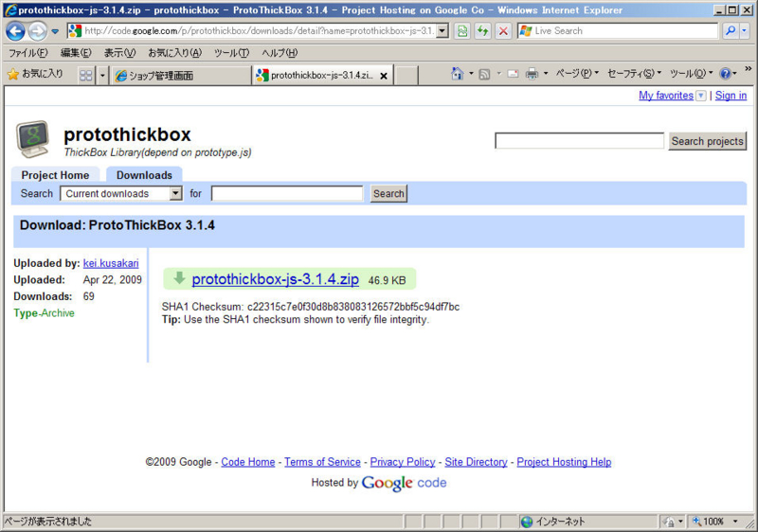Open the kei.kusakari uploader link

[111, 263]
